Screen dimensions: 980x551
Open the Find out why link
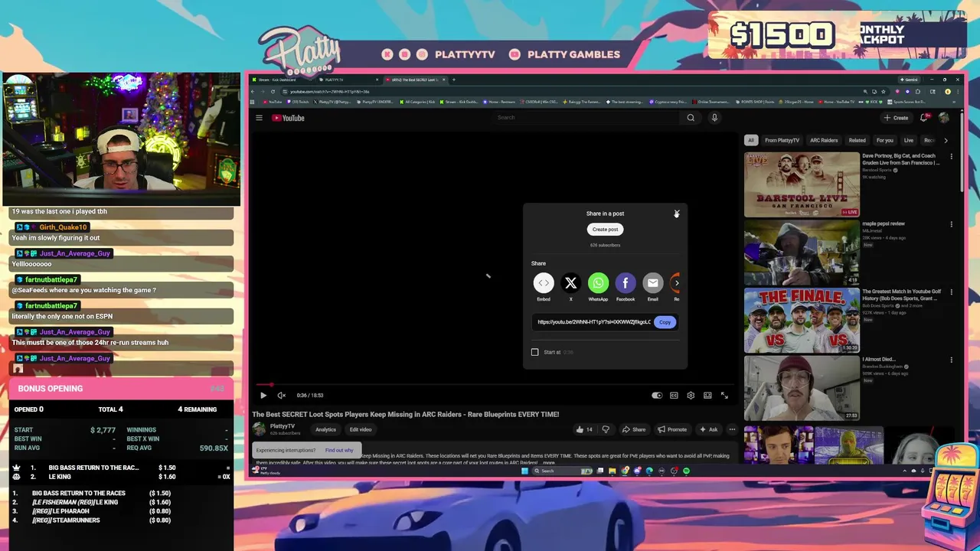tap(339, 450)
